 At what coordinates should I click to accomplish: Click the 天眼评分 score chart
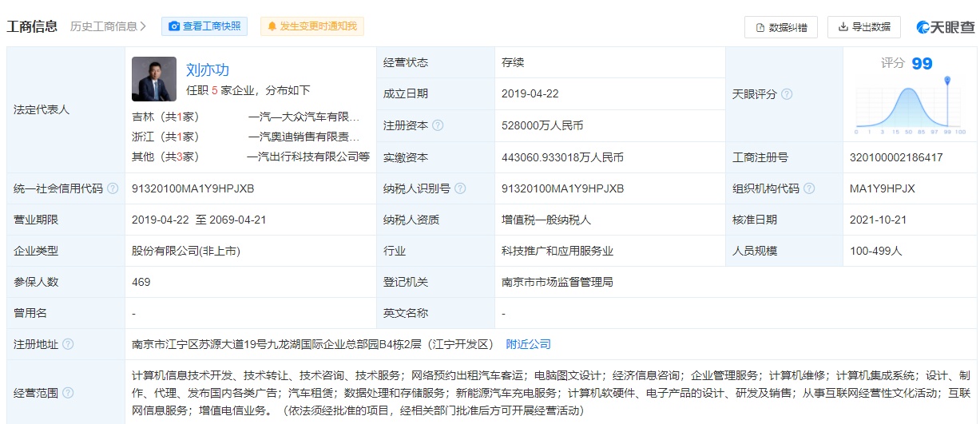(910, 105)
